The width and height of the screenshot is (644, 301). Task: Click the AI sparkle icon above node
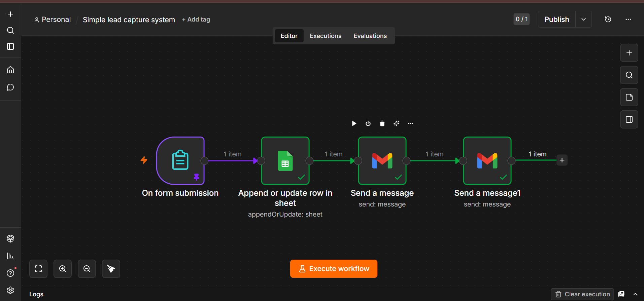396,123
